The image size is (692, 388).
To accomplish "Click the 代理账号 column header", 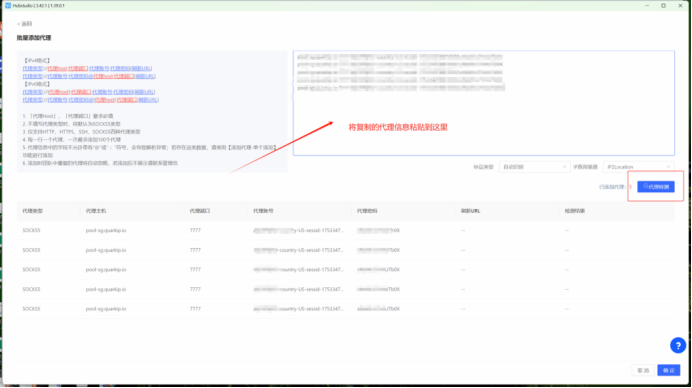I will [263, 211].
